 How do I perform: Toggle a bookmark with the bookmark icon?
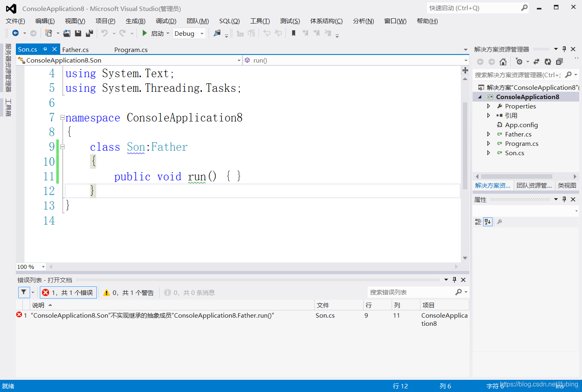(x=294, y=33)
